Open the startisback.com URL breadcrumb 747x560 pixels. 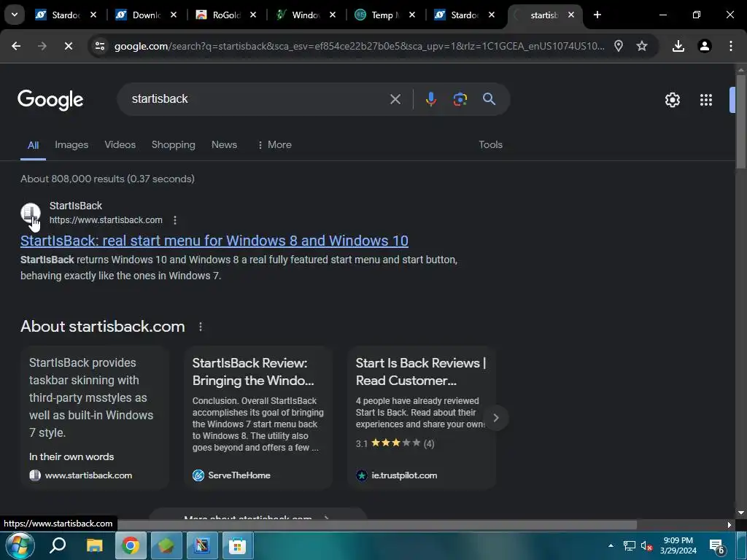point(106,220)
